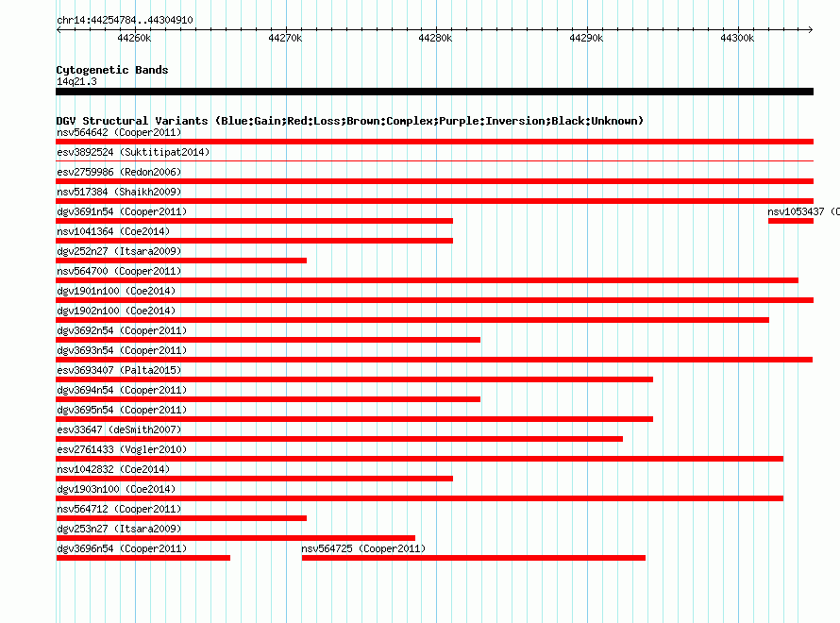The image size is (840, 623).
Task: Select the red bar under dgv252n27
Action: click(181, 261)
